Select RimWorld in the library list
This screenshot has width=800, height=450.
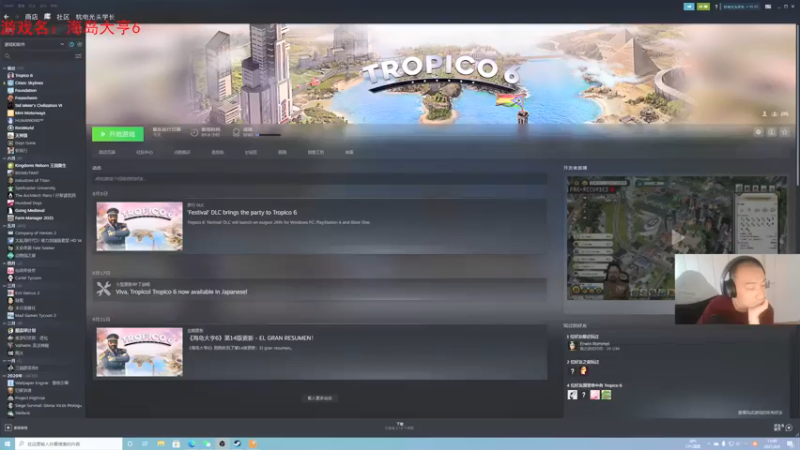tap(24, 128)
